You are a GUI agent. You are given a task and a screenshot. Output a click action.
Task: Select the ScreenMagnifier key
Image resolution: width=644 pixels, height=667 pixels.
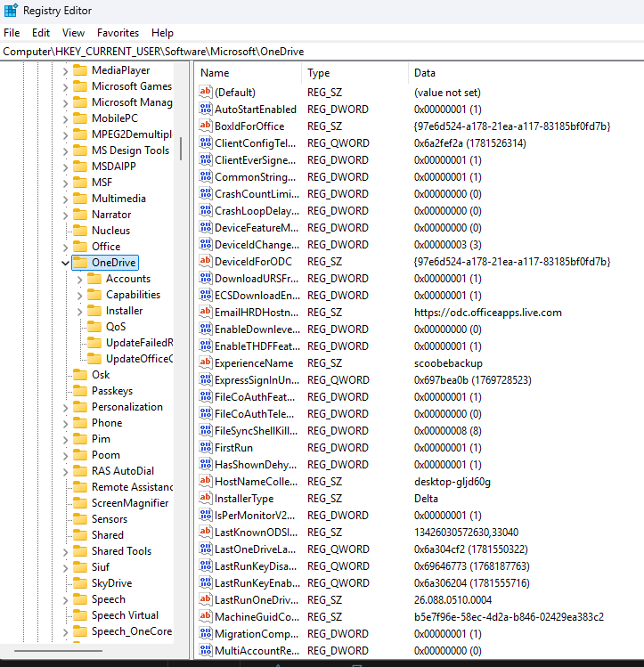(130, 503)
